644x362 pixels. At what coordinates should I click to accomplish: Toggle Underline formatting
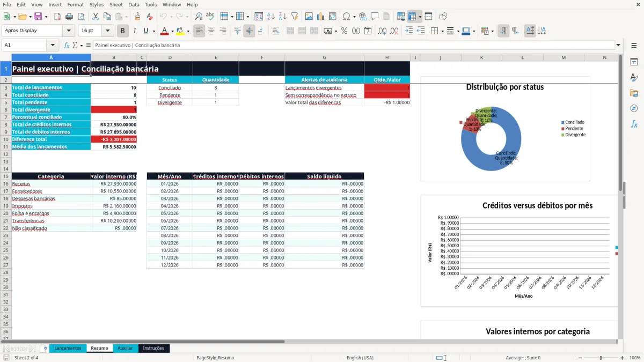pos(146,31)
